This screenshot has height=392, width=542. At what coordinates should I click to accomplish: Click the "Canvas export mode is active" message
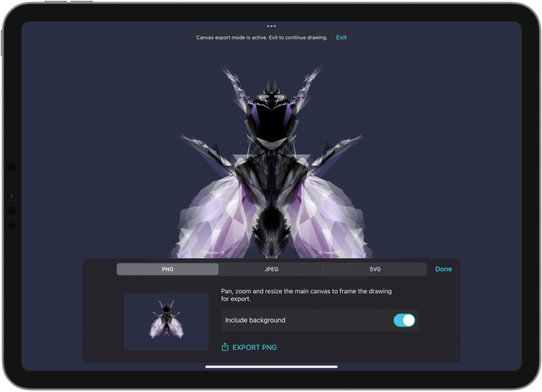pos(261,38)
